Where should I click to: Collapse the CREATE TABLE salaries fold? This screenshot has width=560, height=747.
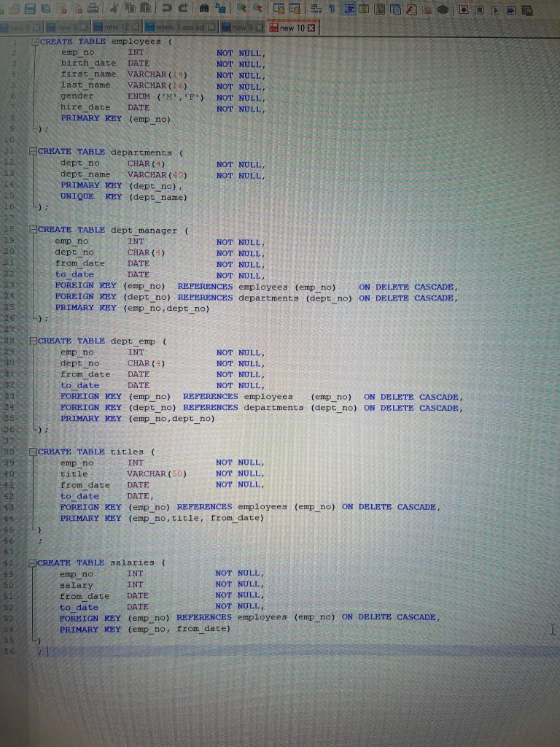(x=33, y=563)
